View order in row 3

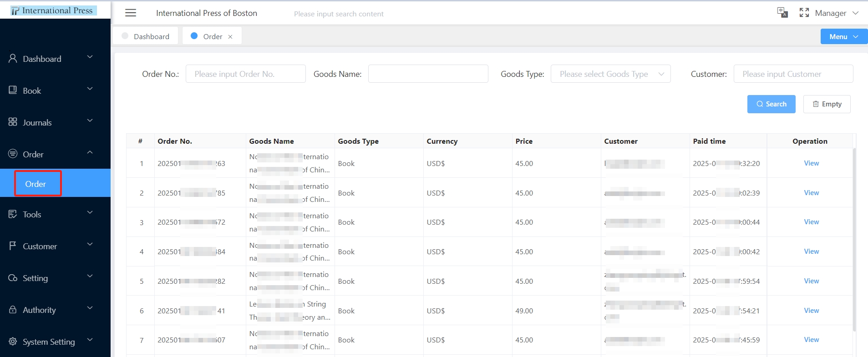811,222
